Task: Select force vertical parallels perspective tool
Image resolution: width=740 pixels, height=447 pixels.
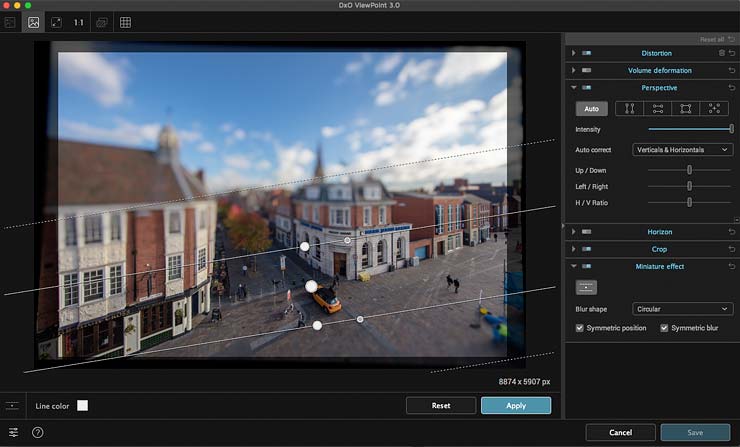Action: 630,109
